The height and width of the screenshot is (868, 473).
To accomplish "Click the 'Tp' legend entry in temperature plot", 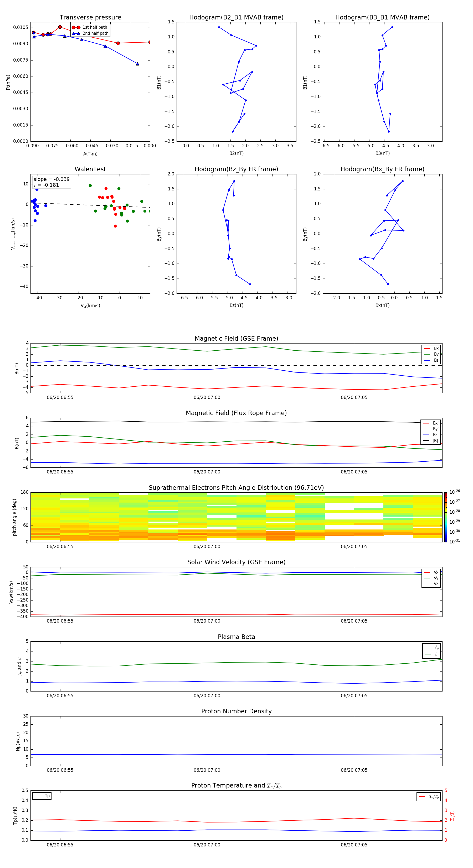I will pyautogui.click(x=42, y=796).
